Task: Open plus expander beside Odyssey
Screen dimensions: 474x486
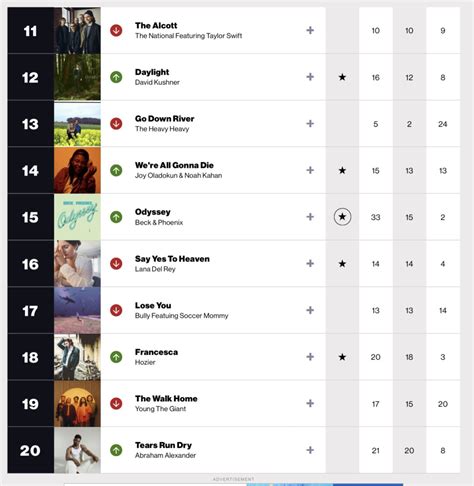Action: click(310, 217)
